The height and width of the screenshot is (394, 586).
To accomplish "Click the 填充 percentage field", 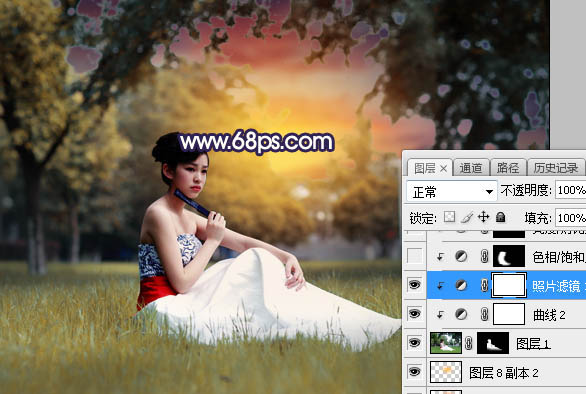I will tap(570, 218).
